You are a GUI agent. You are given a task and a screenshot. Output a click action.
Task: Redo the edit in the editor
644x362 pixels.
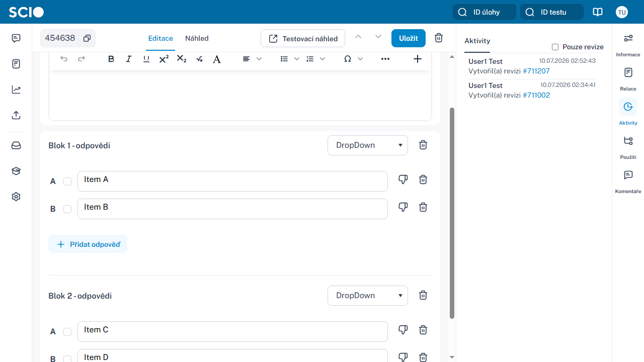pos(82,59)
